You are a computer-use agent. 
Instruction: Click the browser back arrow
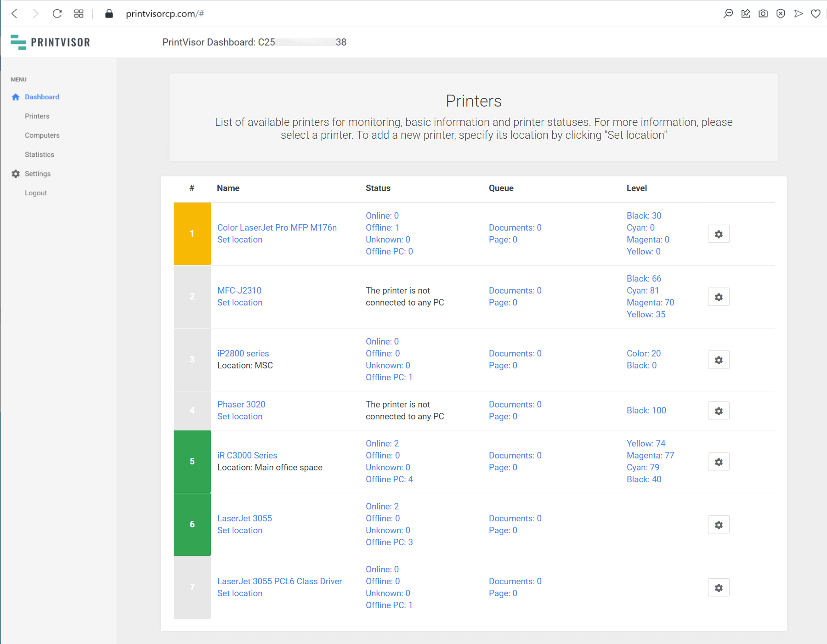point(15,14)
